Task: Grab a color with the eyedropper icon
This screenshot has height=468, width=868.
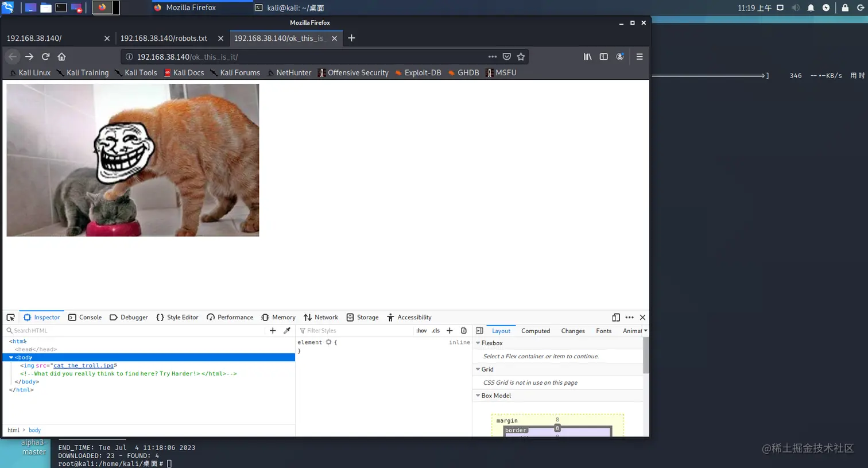Action: (287, 331)
